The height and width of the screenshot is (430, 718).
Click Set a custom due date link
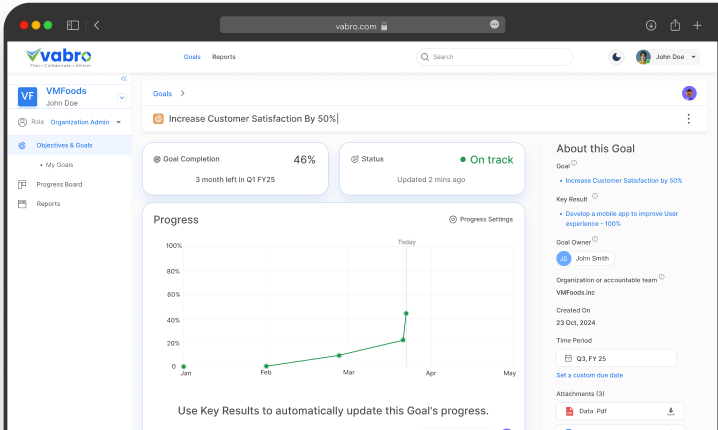click(x=590, y=375)
